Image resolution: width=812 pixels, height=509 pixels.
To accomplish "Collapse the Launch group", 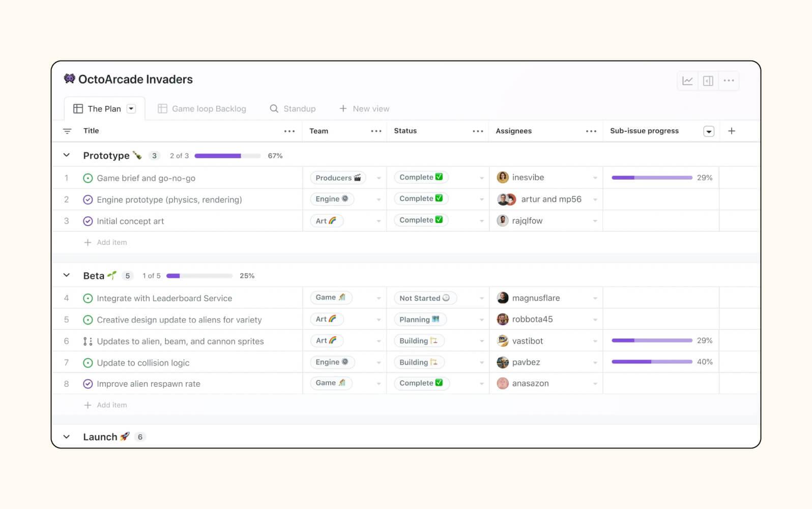I will (x=67, y=436).
